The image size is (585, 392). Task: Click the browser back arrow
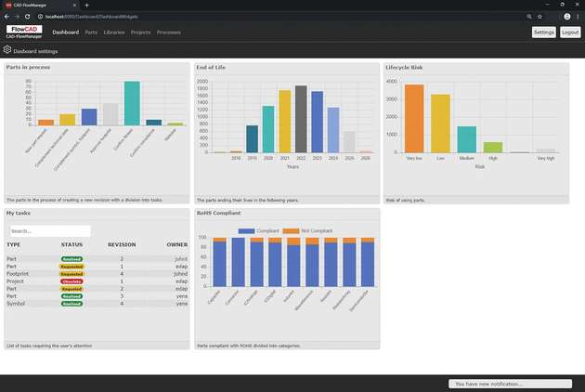click(x=6, y=17)
